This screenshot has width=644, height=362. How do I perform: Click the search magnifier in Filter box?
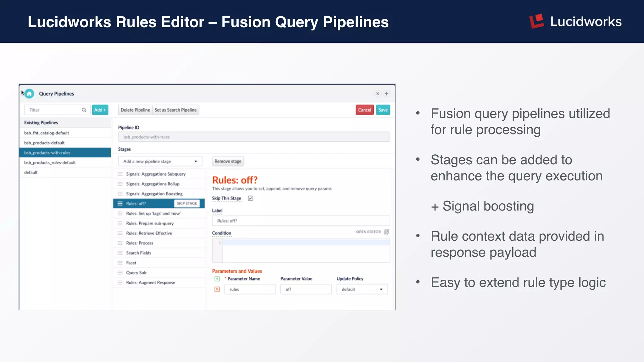pos(84,110)
